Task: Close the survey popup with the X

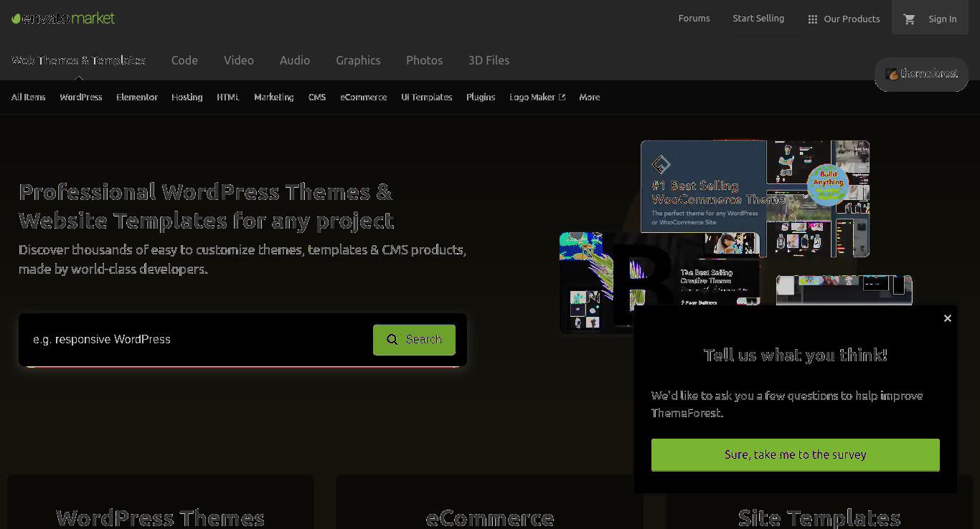Action: pos(947,318)
